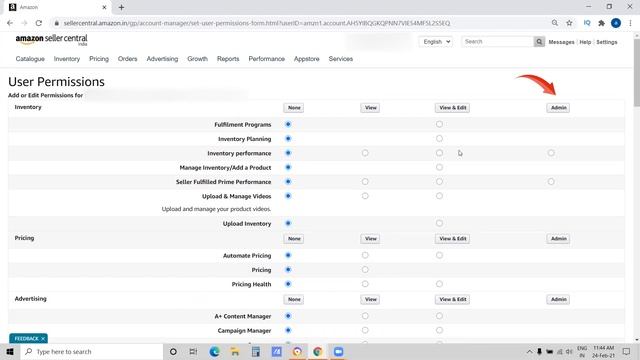Open a new browser tab
This screenshot has width=640, height=360.
121,7
